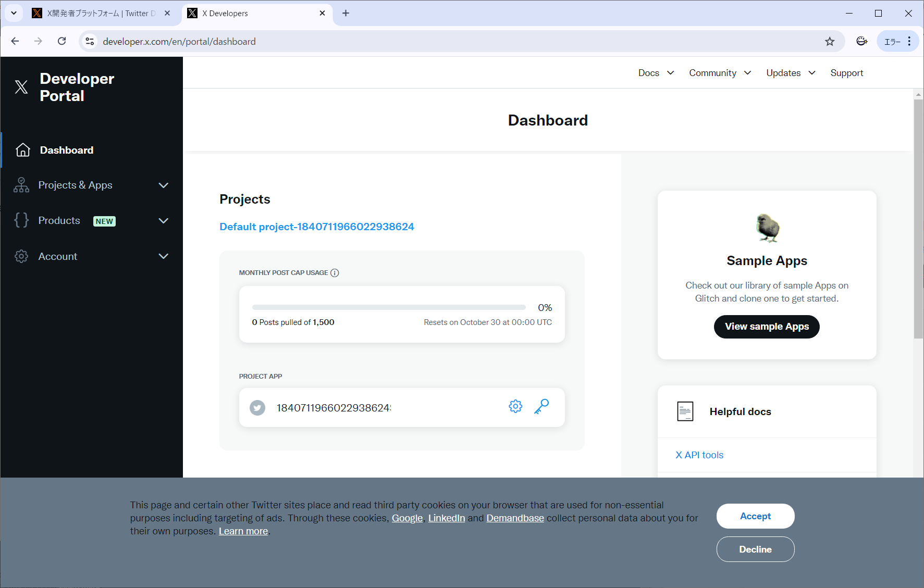Image resolution: width=924 pixels, height=588 pixels.
Task: Open the Default project link
Action: [x=317, y=227]
